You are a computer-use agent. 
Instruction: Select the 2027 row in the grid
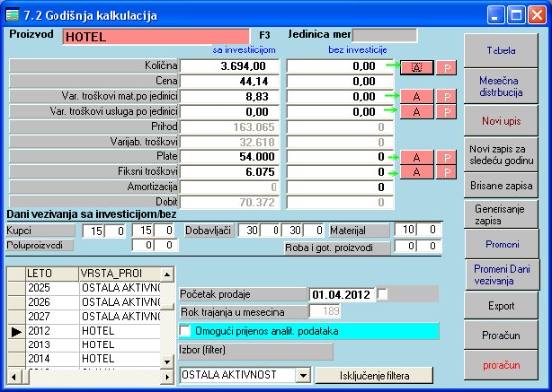(84, 317)
